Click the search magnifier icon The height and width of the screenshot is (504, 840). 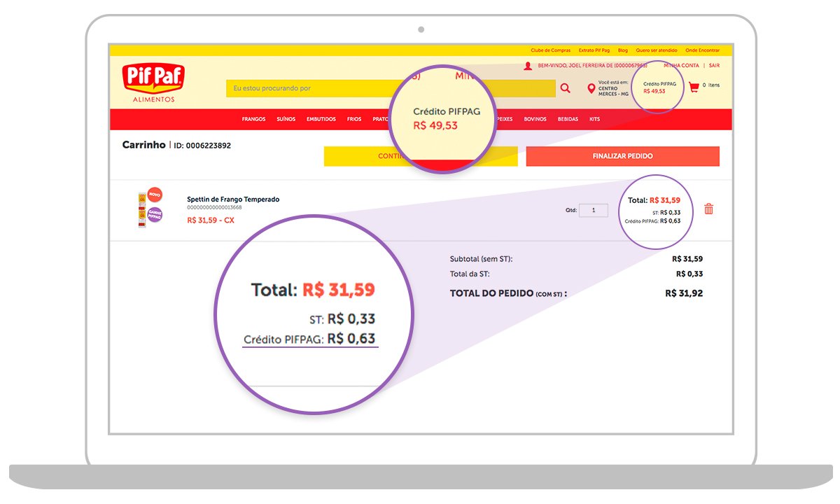point(565,88)
